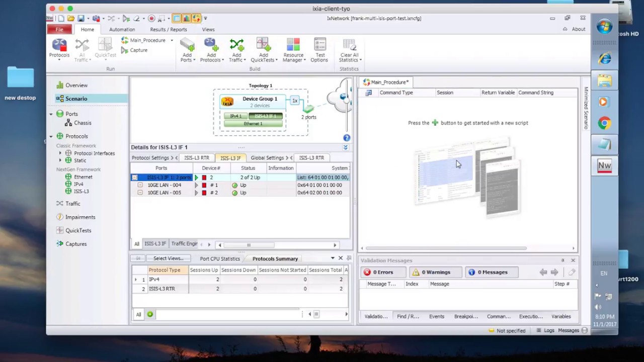
Task: Open Messages in the status bar
Action: click(x=569, y=330)
